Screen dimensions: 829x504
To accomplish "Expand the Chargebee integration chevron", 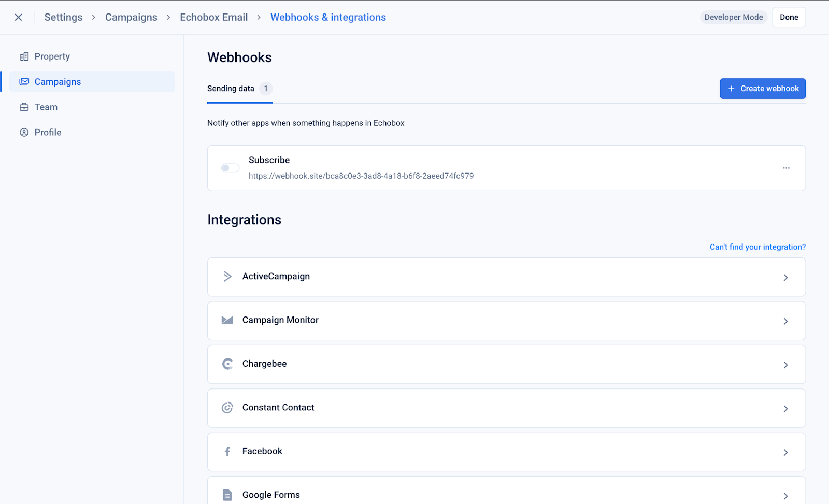I will (785, 365).
